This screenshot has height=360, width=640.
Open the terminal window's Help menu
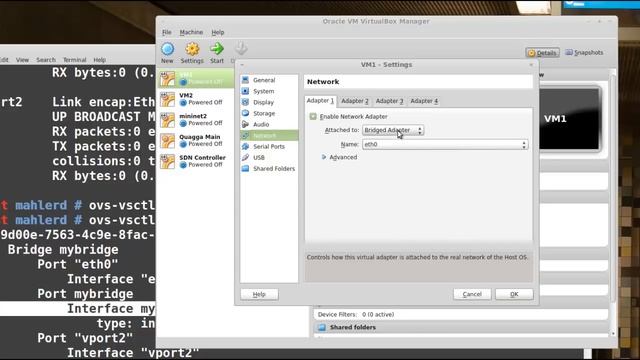(x=99, y=60)
